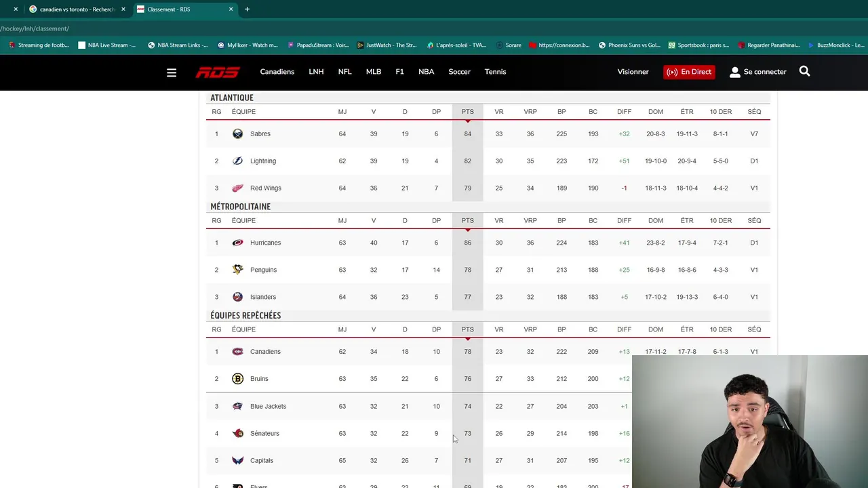Open the Sportsbook : paris s... bookmark
This screenshot has width=868, height=488.
click(x=698, y=45)
